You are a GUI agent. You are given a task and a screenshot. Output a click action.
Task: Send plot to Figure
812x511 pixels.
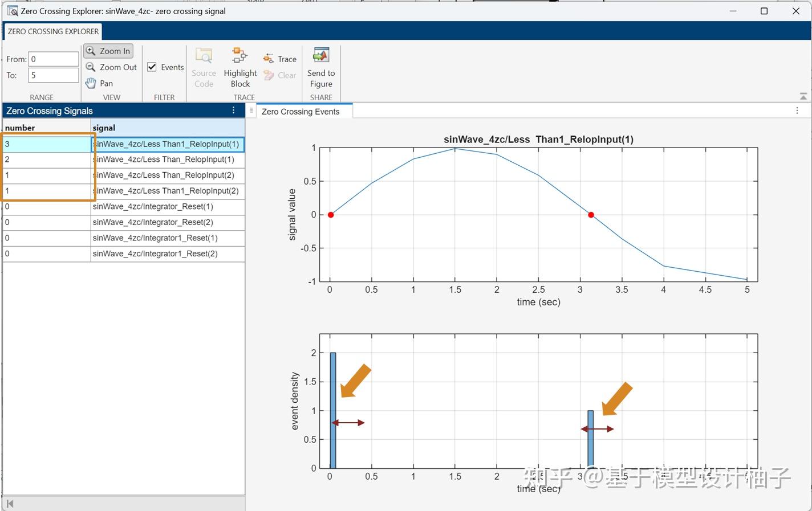pos(321,68)
